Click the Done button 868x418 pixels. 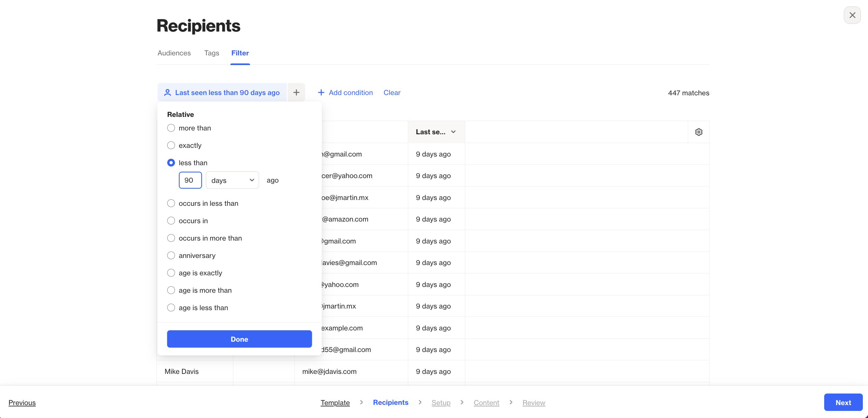(x=239, y=339)
